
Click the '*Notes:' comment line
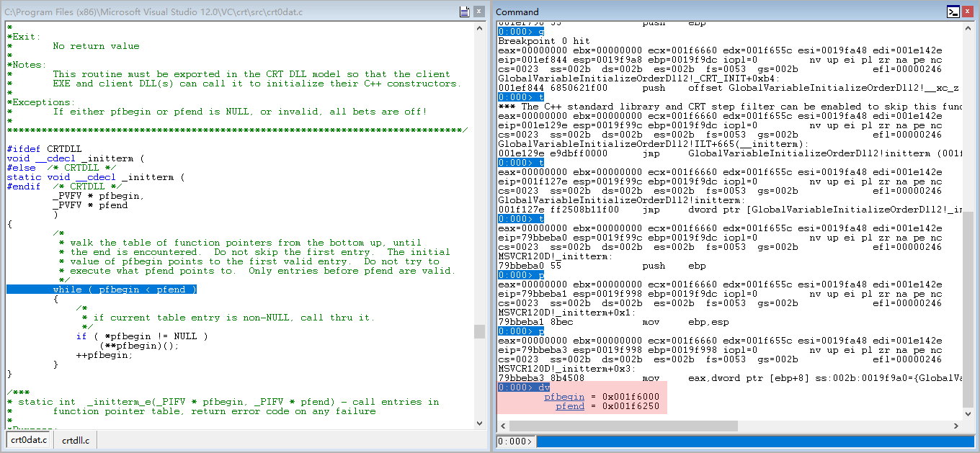point(27,65)
